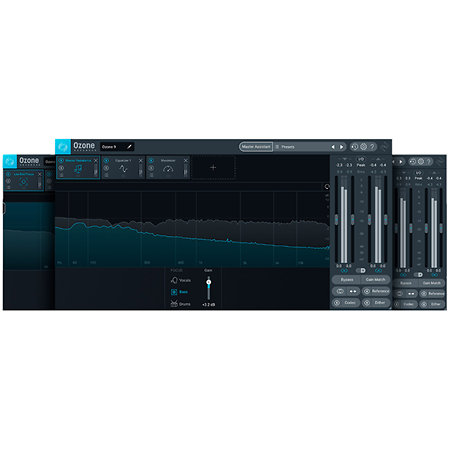
Task: Click Bypass in the rear right window
Action: pyautogui.click(x=406, y=283)
